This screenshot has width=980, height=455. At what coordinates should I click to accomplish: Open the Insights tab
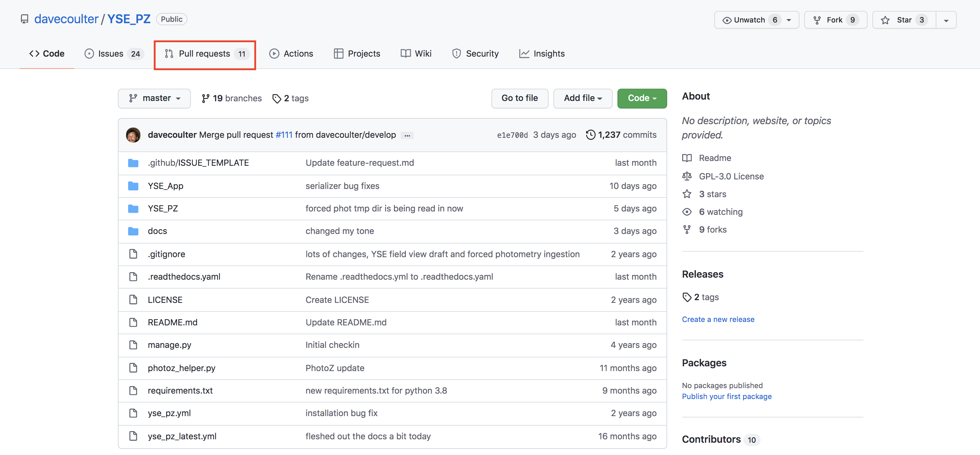pyautogui.click(x=542, y=54)
